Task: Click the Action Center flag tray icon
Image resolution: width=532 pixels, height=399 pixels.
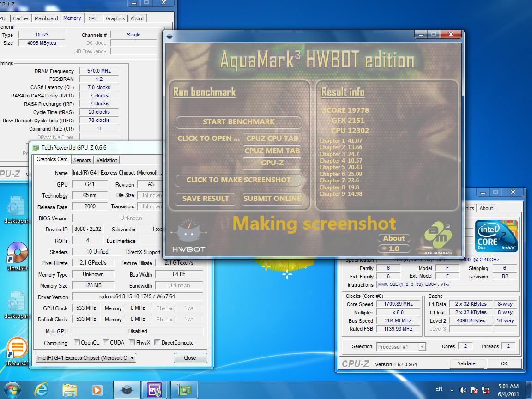Action: coord(474,390)
